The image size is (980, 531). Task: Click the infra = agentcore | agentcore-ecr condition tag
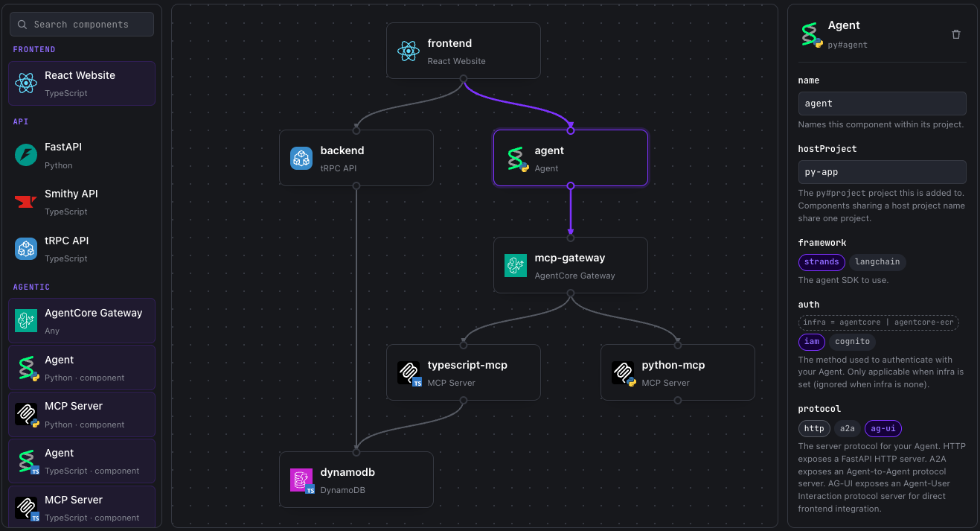click(879, 322)
